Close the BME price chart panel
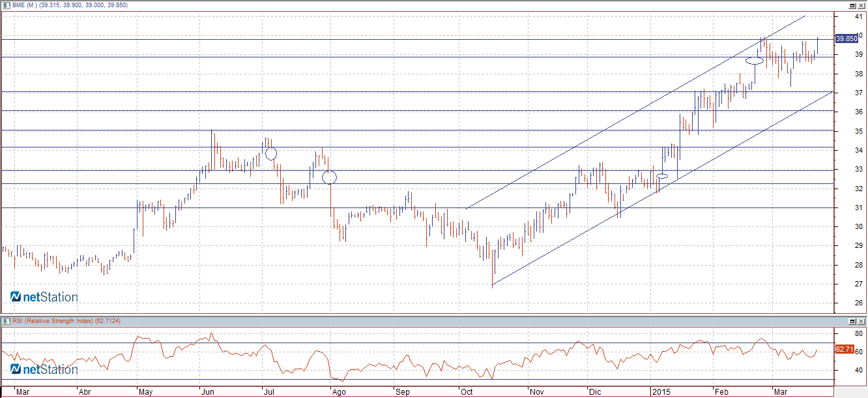 click(861, 5)
